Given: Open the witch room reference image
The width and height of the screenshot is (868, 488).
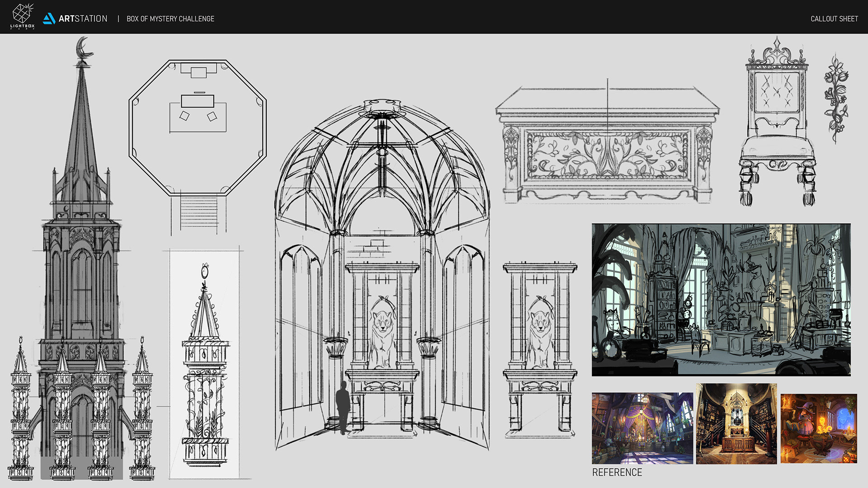Looking at the screenshot, I should (x=818, y=428).
